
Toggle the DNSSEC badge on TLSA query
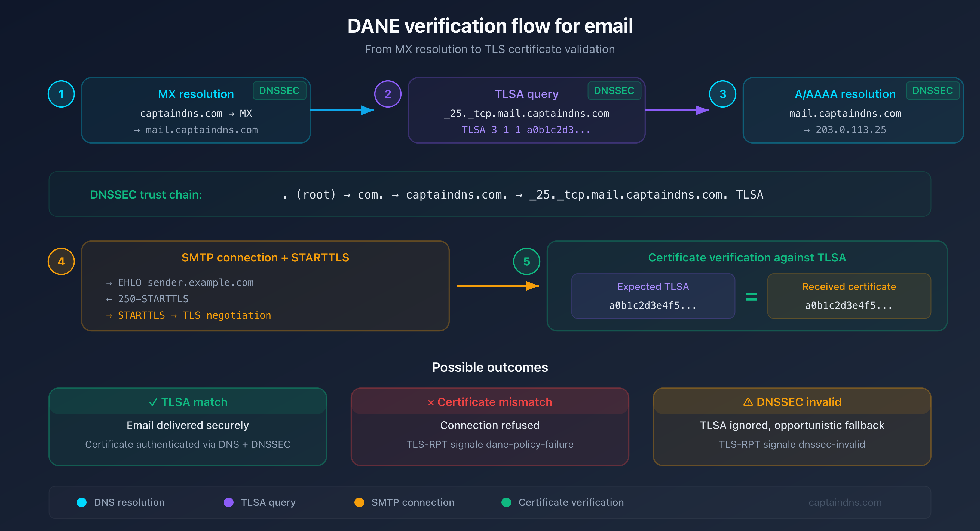pyautogui.click(x=614, y=91)
